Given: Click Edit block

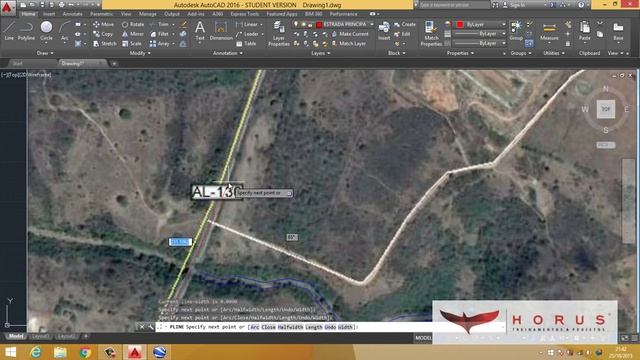Looking at the screenshot, I should coord(402,34).
